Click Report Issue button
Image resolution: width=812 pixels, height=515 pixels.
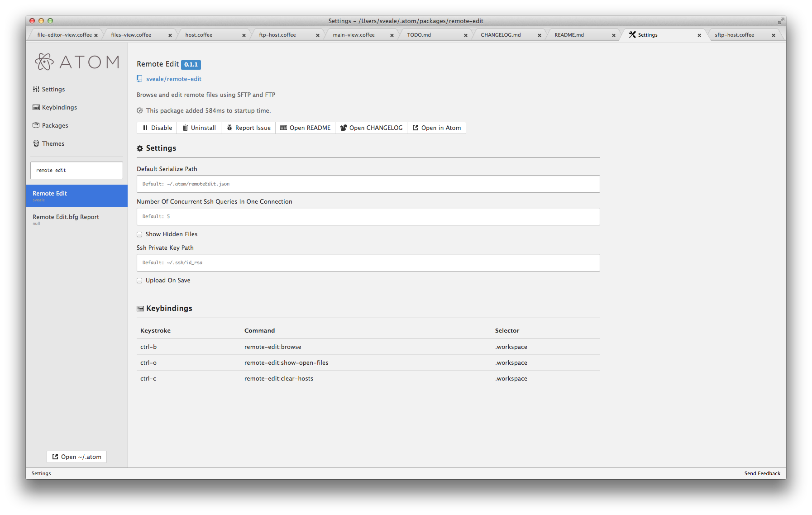pyautogui.click(x=248, y=128)
